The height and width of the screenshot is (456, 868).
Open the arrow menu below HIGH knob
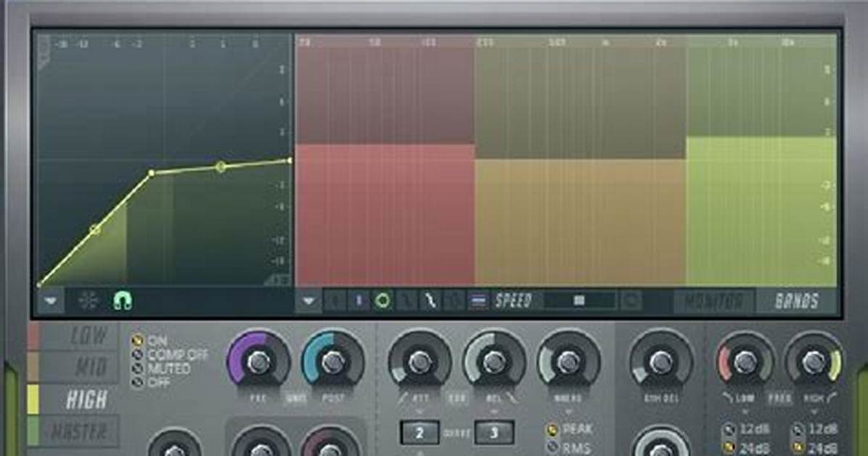pyautogui.click(x=814, y=412)
